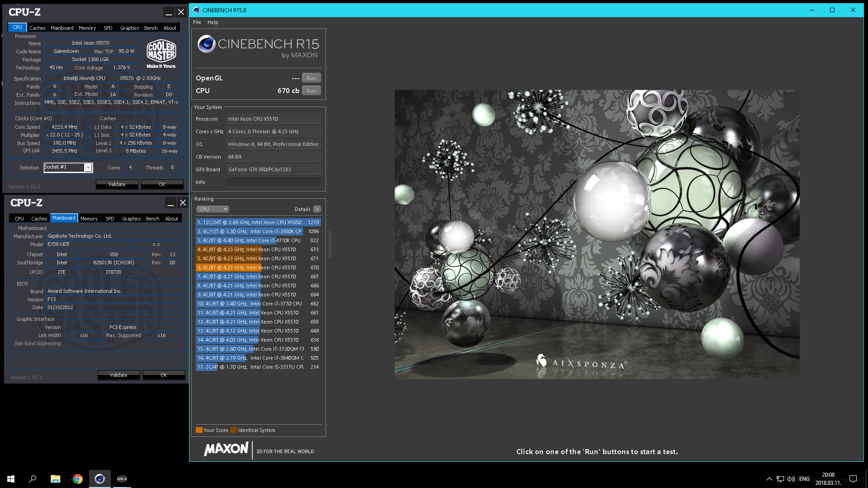
Task: Open taskbar search magnifier
Action: tap(33, 479)
